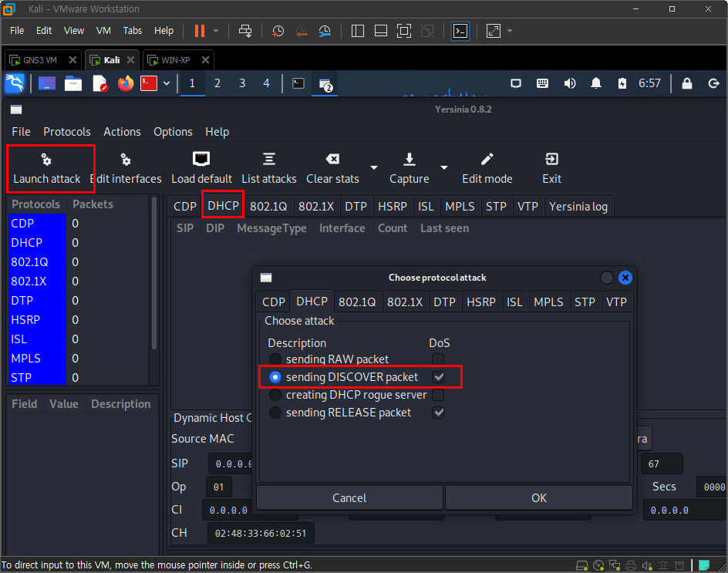Toggle DoS checkbox for DHCP rogue server

tap(438, 395)
